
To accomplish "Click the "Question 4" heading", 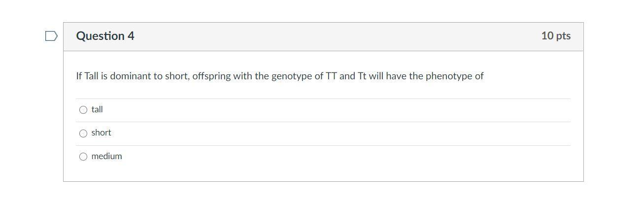I will [105, 36].
